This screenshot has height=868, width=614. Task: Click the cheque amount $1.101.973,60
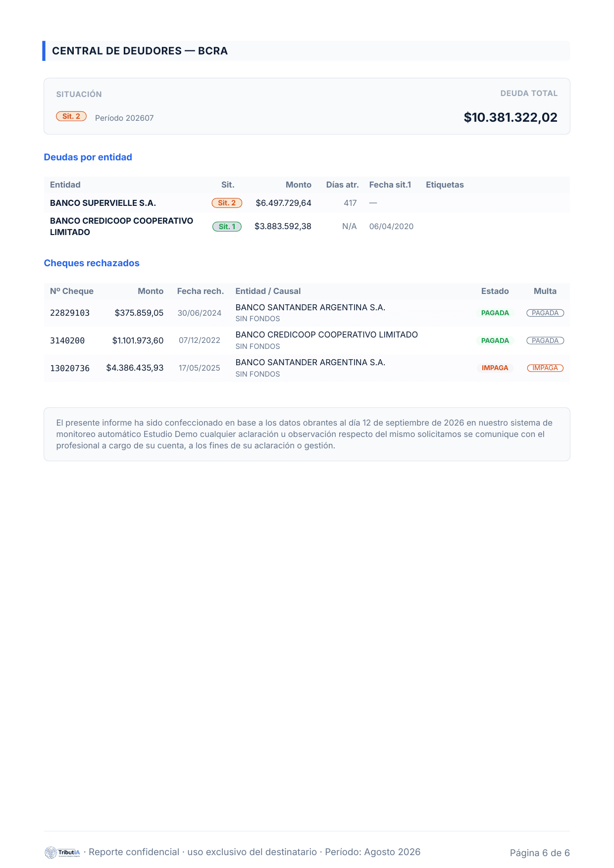(138, 340)
